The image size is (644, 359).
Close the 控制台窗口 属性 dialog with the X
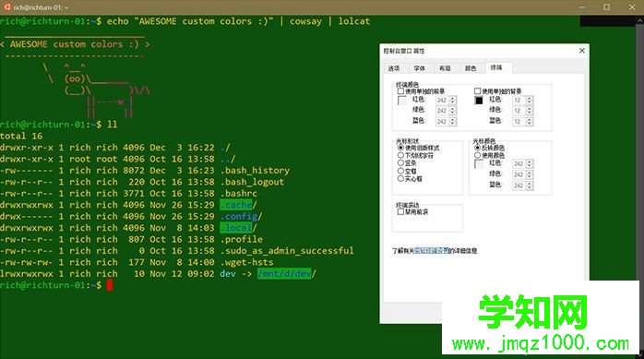coord(581,51)
